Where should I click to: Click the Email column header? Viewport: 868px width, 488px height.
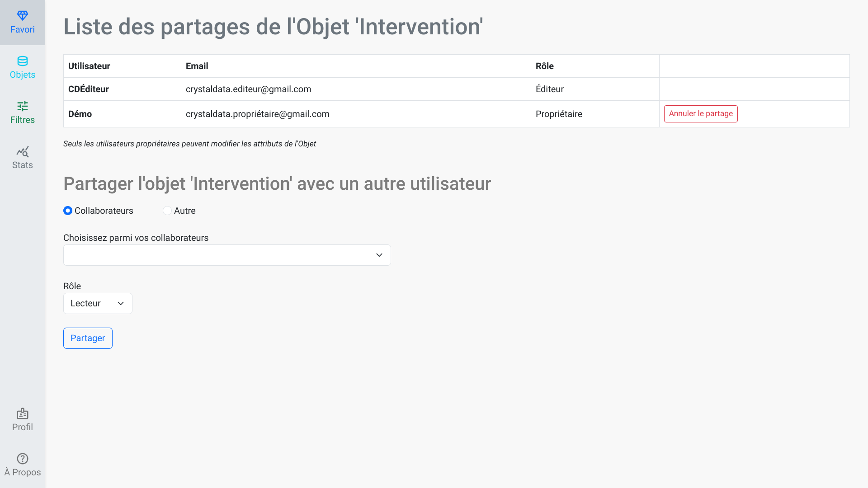pos(197,66)
